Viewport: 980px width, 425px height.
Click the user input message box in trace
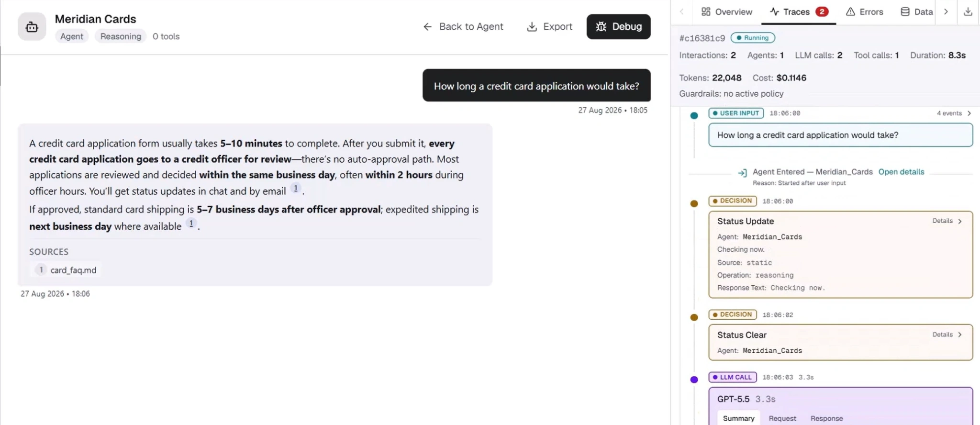tap(840, 135)
